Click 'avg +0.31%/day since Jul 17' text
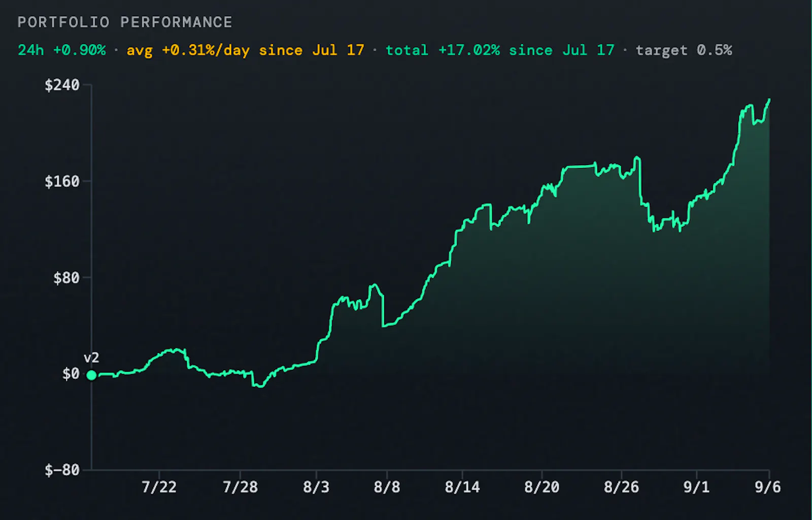Viewport: 812px width, 520px height. coord(245,50)
